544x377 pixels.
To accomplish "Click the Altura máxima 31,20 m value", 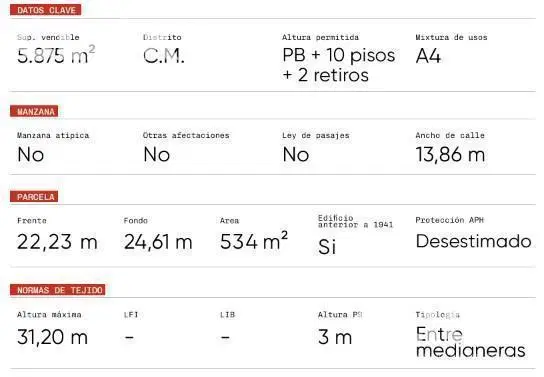I will pyautogui.click(x=52, y=337).
